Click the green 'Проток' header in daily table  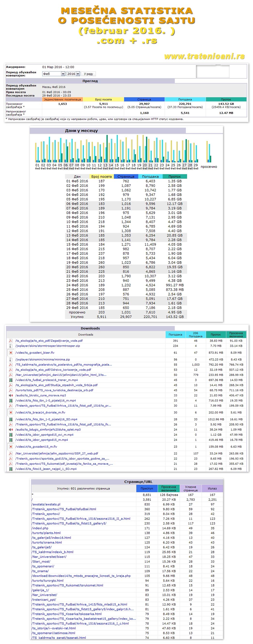(175, 176)
